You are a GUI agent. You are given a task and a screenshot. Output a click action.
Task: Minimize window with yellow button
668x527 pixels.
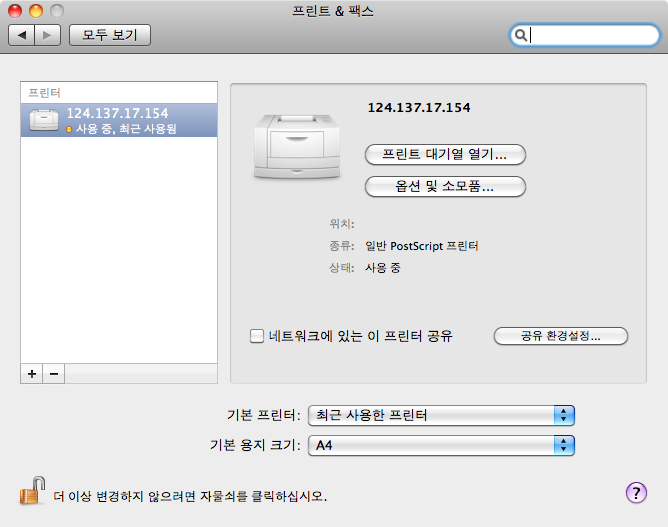point(36,11)
